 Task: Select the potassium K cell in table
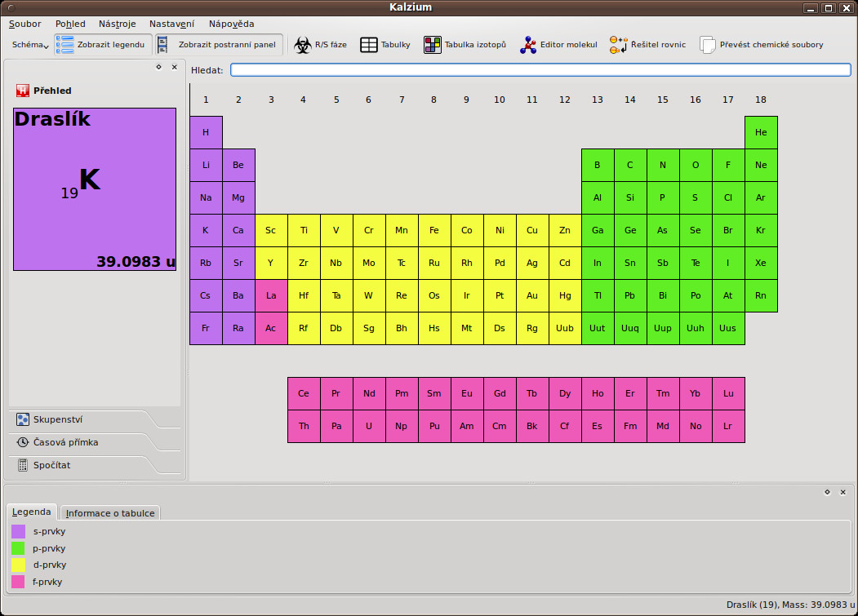point(206,230)
